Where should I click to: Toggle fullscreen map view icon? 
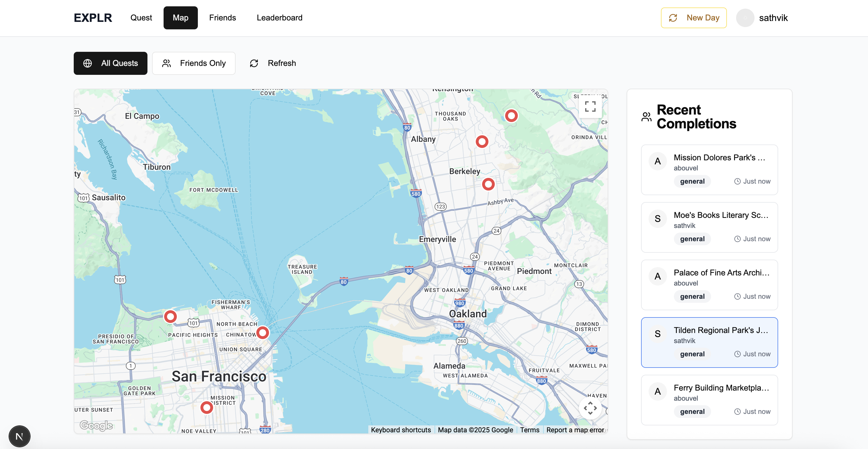click(590, 106)
